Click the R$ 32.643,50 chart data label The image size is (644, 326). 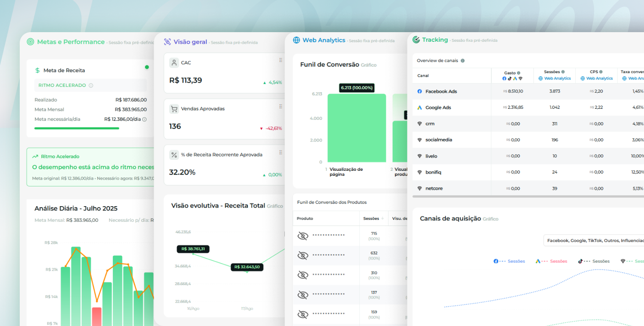pos(247,267)
